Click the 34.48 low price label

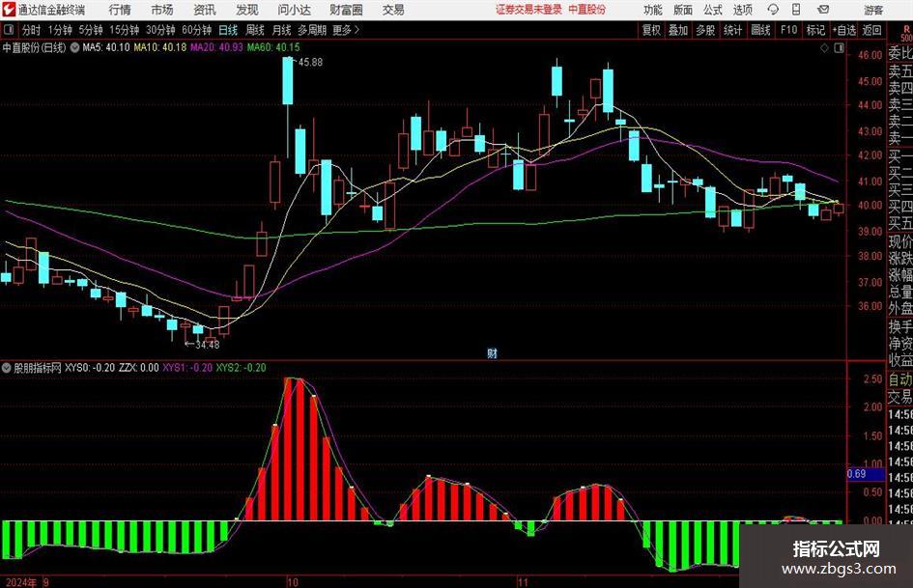click(x=208, y=345)
